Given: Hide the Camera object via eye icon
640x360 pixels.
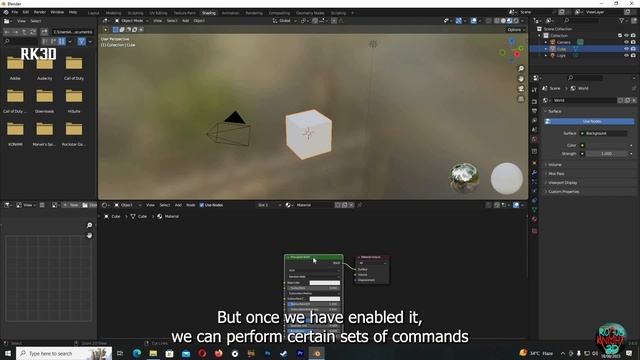Looking at the screenshot, I should [x=626, y=42].
